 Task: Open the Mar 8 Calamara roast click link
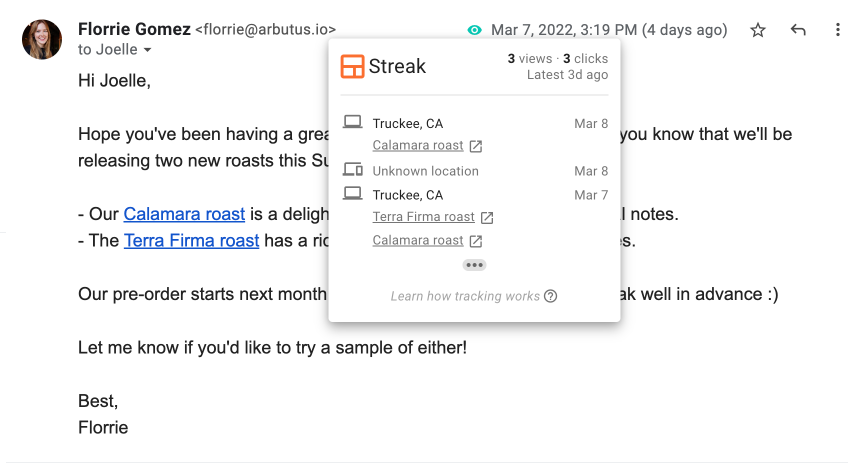pyautogui.click(x=418, y=146)
